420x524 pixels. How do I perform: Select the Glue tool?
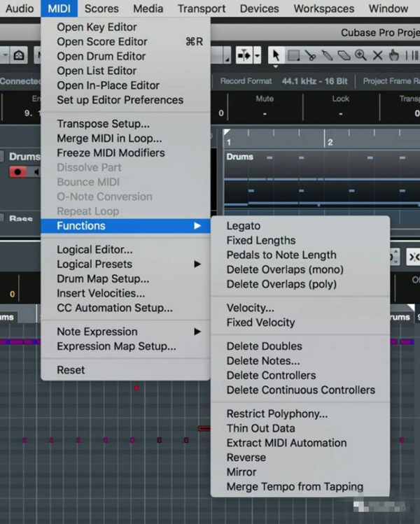point(327,55)
